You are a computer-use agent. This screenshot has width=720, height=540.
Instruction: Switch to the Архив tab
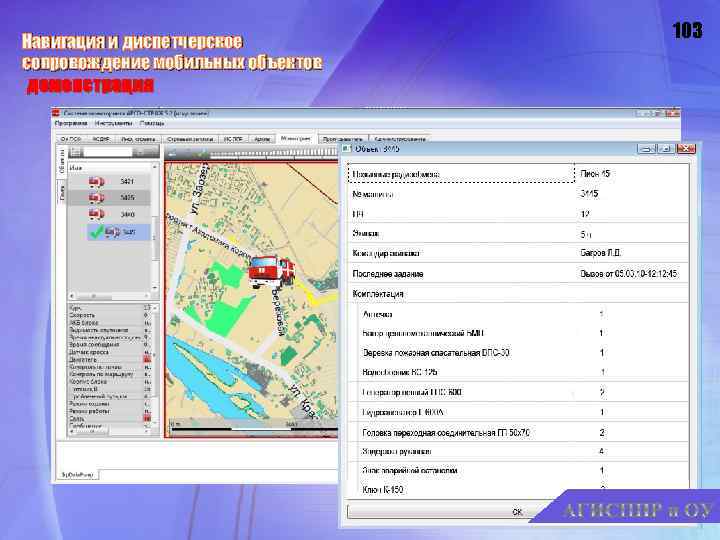point(262,139)
